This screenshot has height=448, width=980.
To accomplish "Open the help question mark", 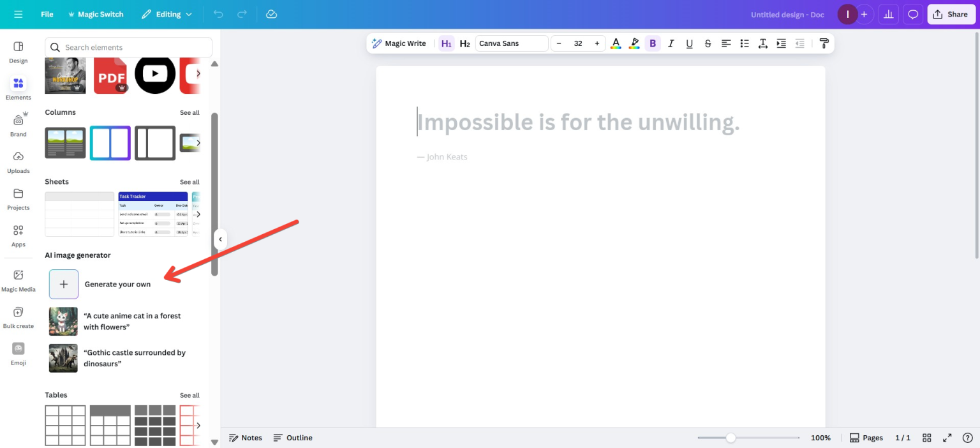I will click(967, 438).
